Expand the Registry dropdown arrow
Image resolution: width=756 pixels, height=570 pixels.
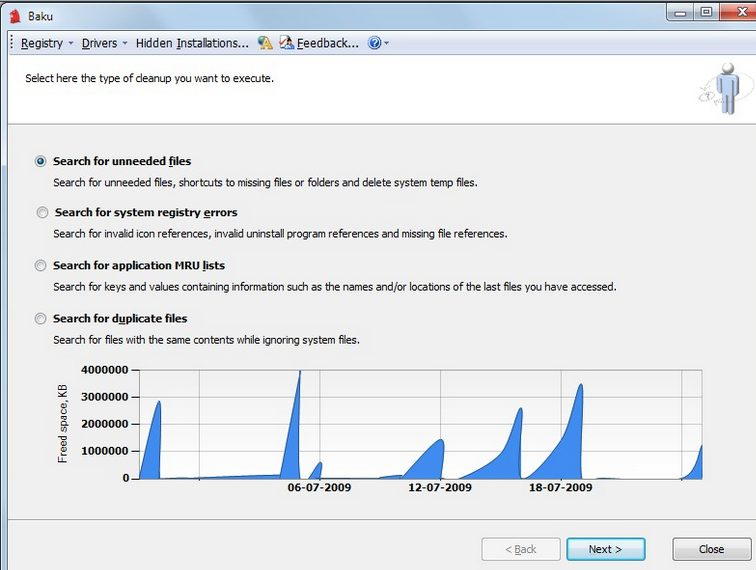pos(71,43)
